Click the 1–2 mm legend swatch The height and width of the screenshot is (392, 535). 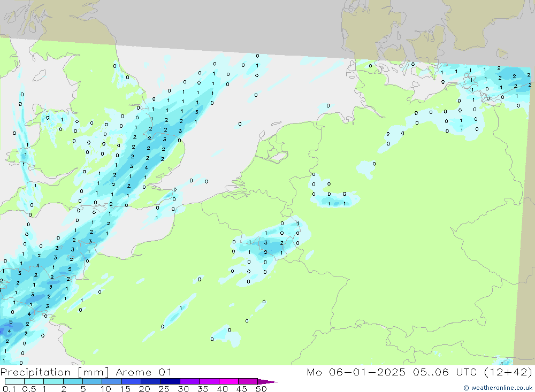coord(53,381)
